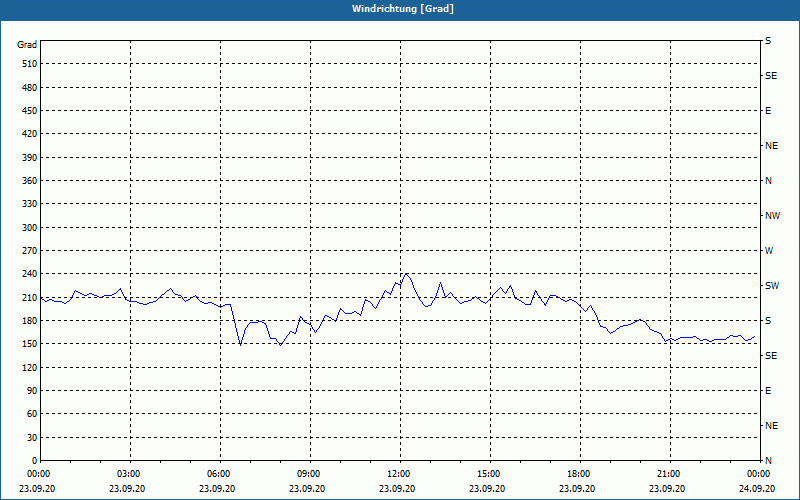Click the 18:00 time axis label
This screenshot has height=500, width=800.
[578, 474]
